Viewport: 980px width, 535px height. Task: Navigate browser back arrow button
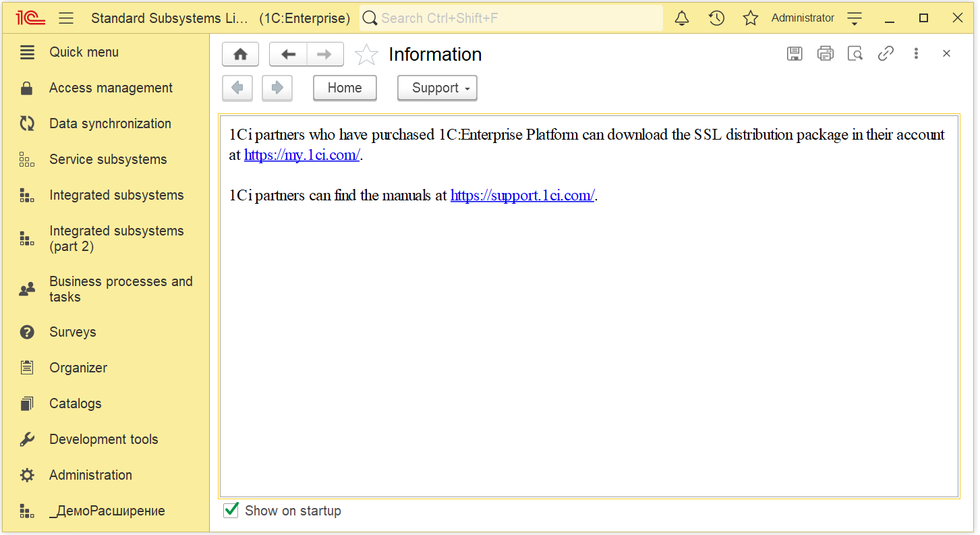click(x=237, y=88)
